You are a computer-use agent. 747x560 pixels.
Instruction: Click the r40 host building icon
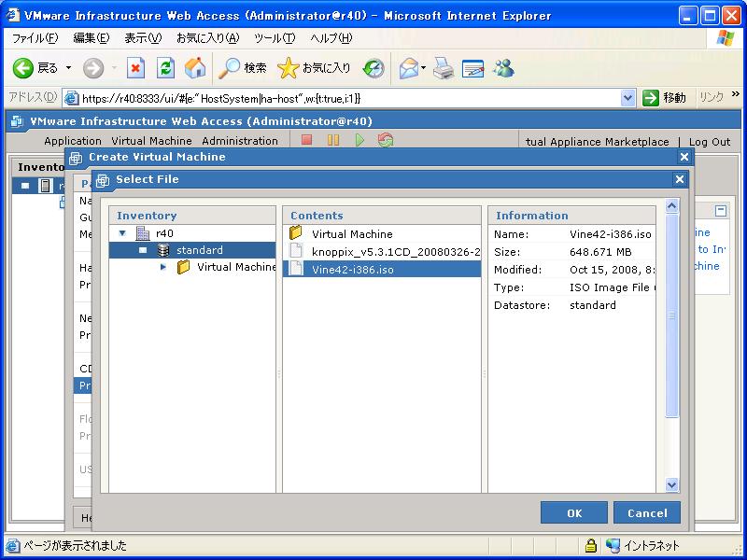pos(143,233)
